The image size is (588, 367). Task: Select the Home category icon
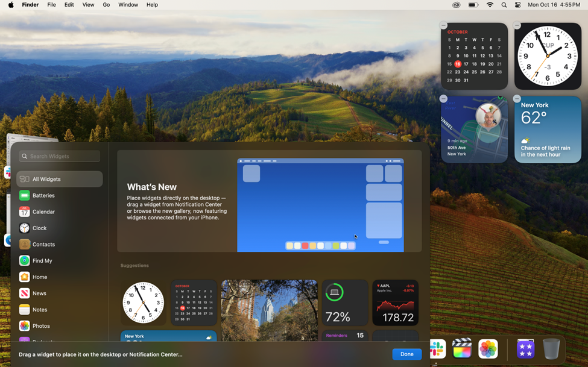(24, 277)
